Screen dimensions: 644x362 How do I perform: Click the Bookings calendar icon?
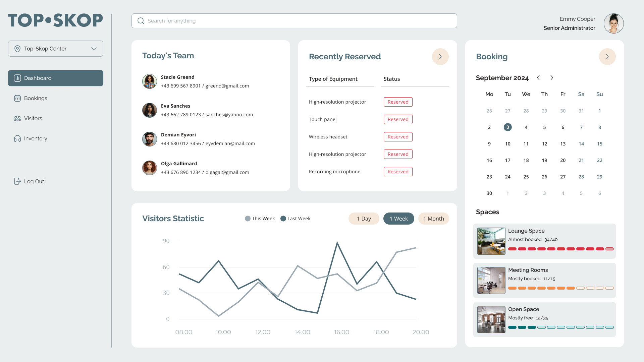point(17,98)
